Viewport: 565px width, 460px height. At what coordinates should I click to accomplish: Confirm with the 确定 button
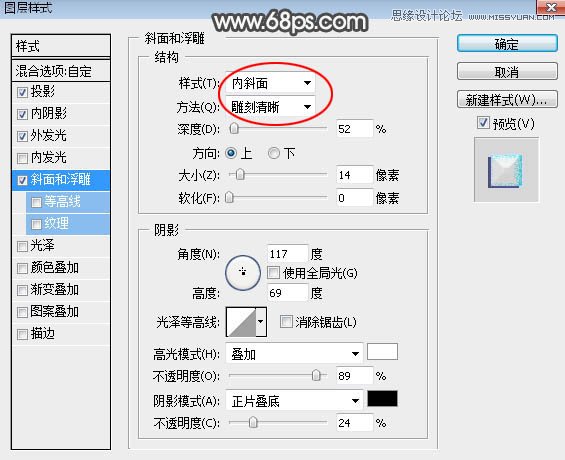507,44
